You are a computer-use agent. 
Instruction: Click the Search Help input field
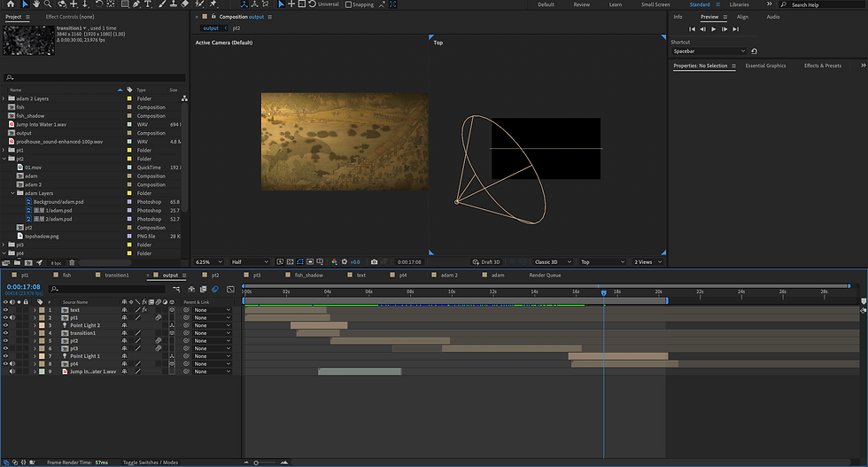(x=823, y=4)
